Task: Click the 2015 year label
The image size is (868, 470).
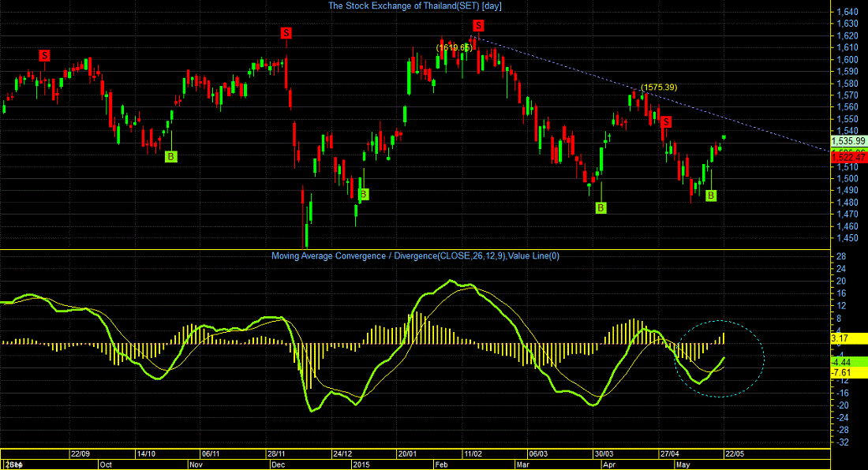Action: pyautogui.click(x=361, y=465)
